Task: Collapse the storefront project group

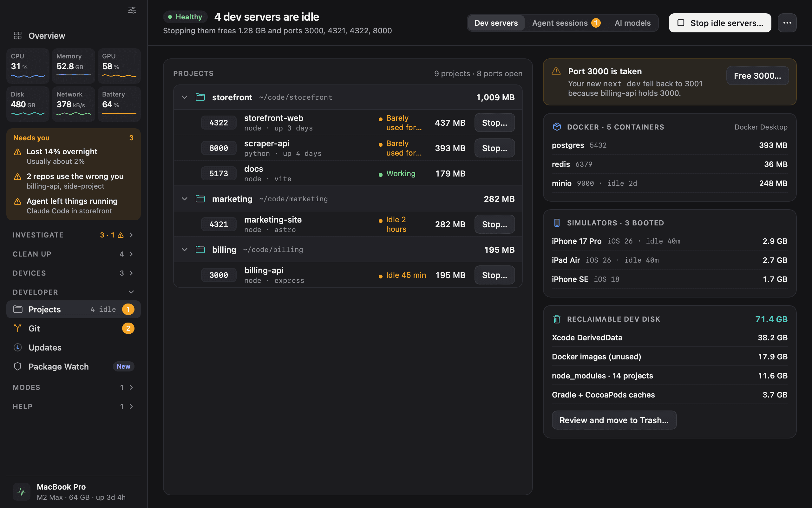Action: coord(185,97)
